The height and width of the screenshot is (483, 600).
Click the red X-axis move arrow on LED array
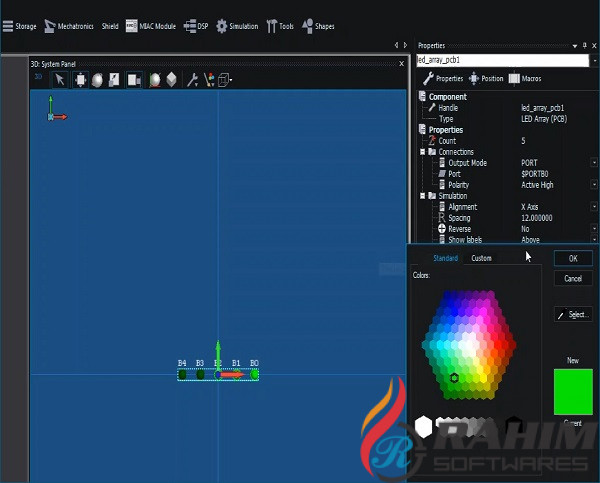click(233, 375)
